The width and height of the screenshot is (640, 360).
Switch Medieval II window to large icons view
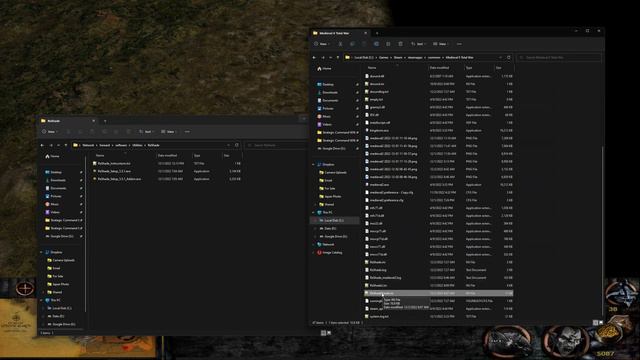tap(600, 322)
